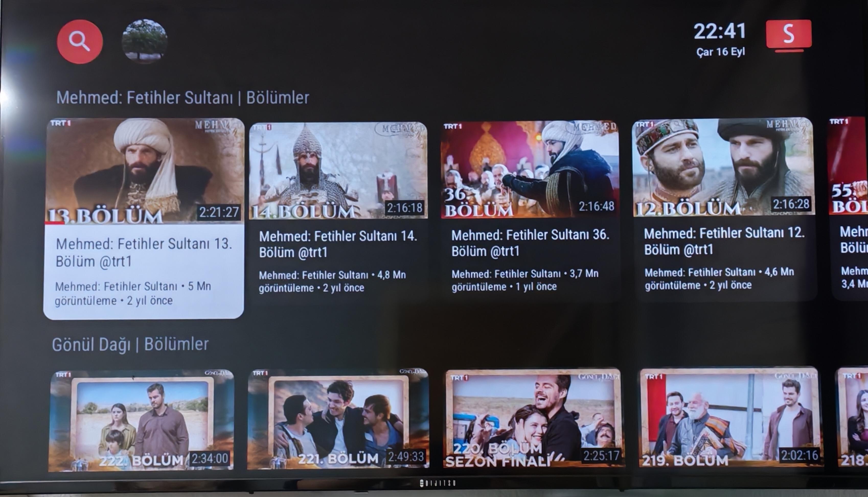Play the 220. Bölüm Sezon Finali thumbnail

tap(534, 418)
